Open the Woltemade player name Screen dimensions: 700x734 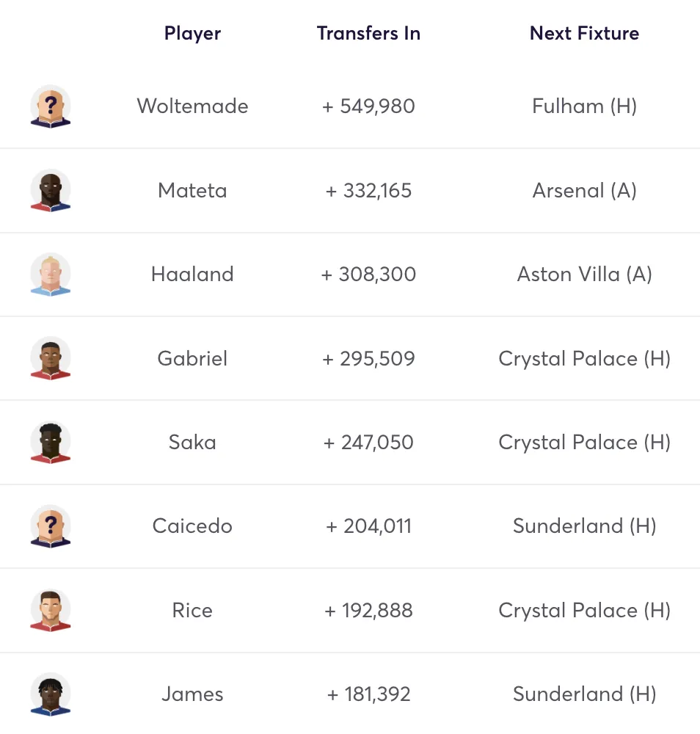pos(192,106)
